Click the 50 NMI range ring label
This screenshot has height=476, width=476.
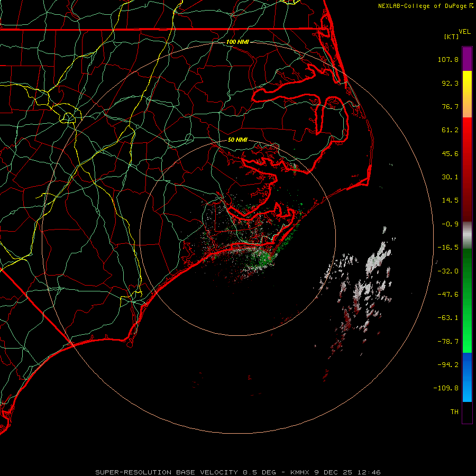point(237,140)
